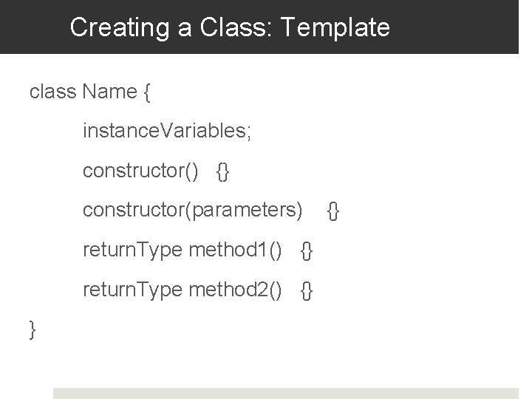
Task: Click the "method1()" text
Action: coord(236,250)
